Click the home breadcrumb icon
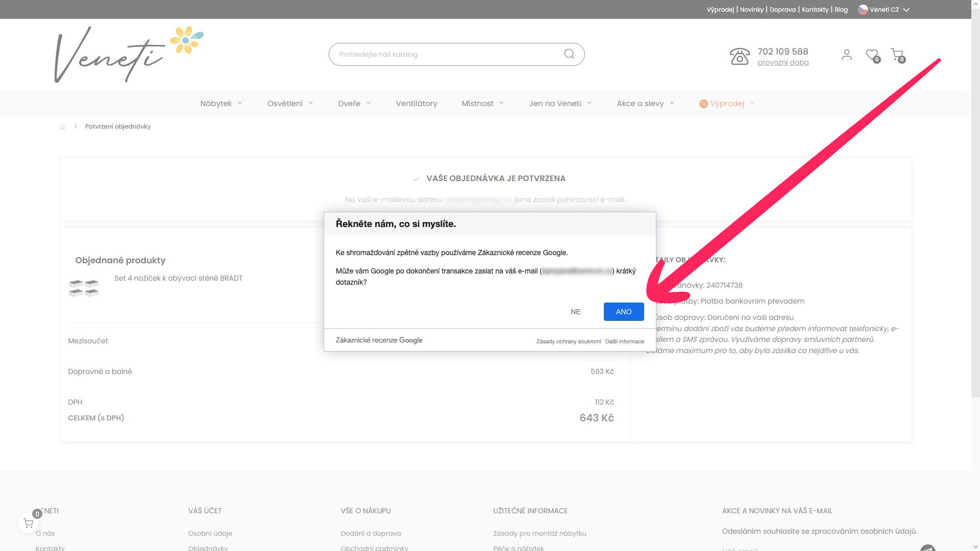 63,127
